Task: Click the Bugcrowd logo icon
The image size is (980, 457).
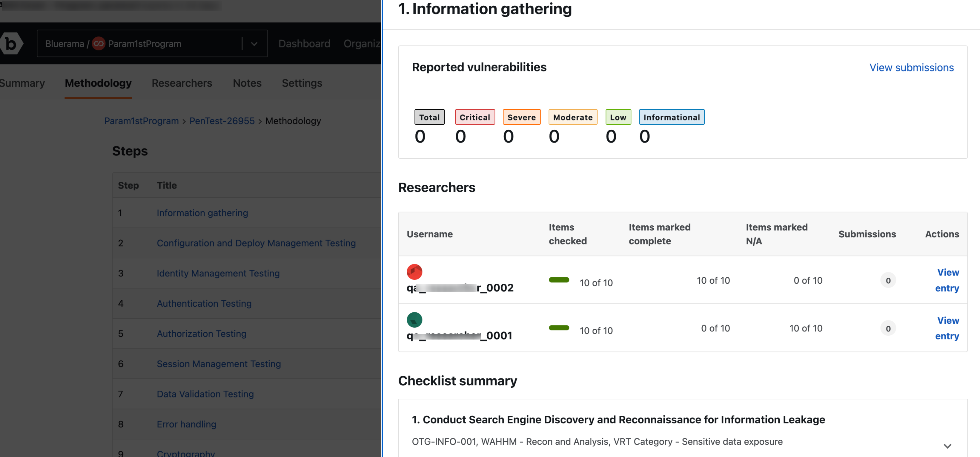Action: tap(11, 44)
